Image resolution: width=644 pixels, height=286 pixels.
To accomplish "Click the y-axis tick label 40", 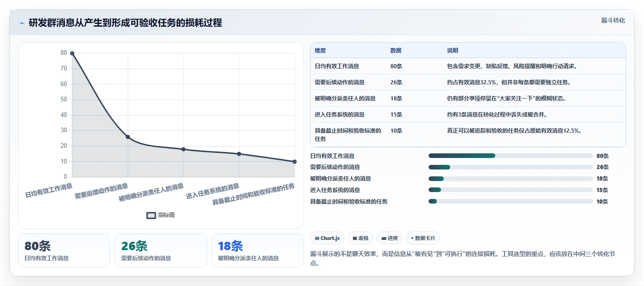I will click(x=64, y=115).
